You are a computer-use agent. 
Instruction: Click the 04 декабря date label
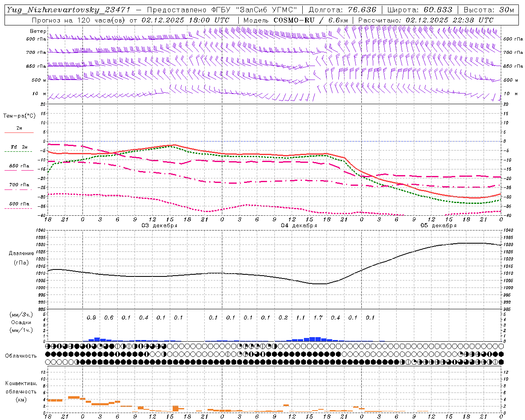coord(299,226)
